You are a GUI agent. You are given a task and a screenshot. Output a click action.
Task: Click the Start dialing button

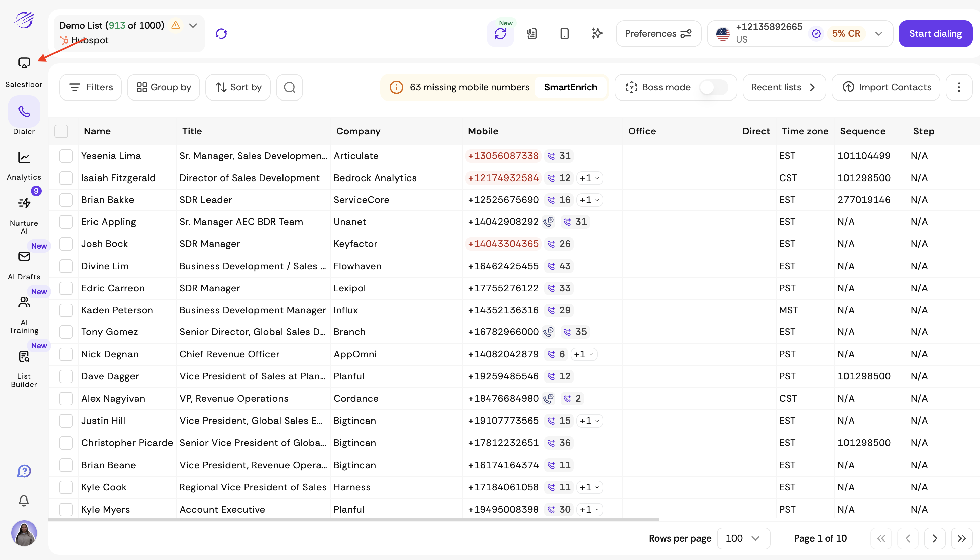[x=935, y=34]
